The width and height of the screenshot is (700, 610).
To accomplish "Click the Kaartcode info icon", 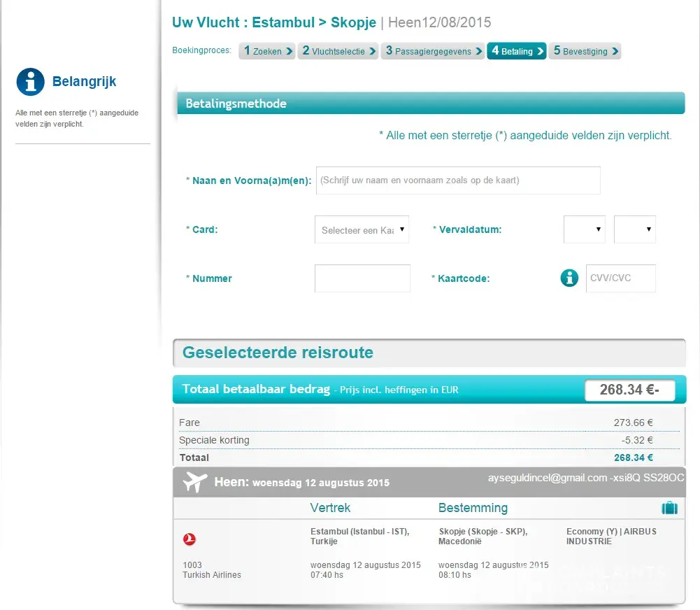I will (569, 278).
